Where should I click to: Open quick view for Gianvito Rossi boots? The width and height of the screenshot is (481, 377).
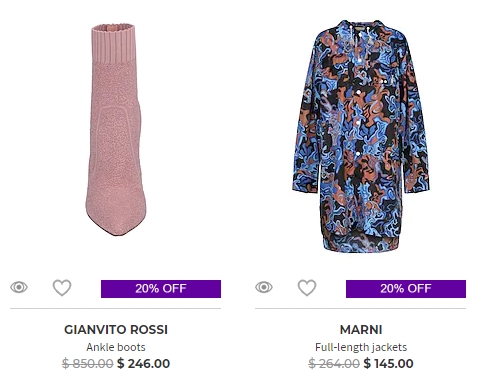click(x=19, y=287)
